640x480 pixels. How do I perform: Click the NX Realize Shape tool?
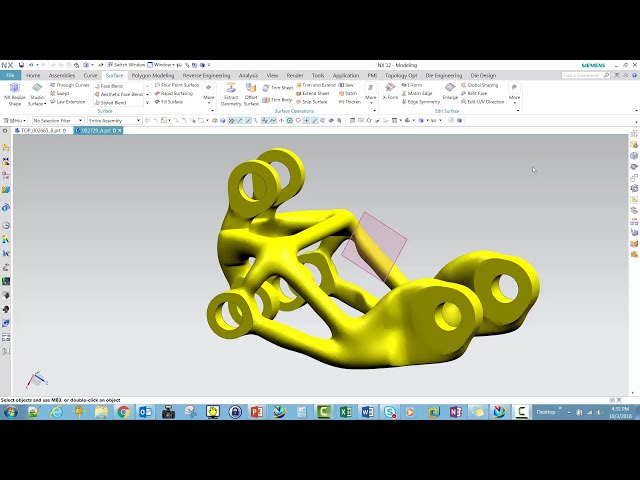pyautogui.click(x=15, y=94)
